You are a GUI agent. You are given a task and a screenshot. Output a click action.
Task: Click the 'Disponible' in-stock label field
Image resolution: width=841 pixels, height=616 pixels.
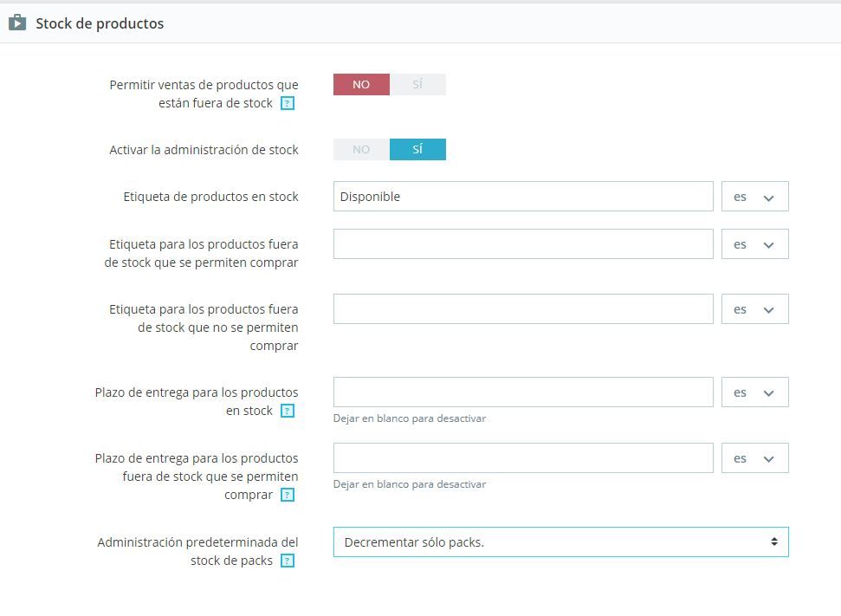pos(523,197)
